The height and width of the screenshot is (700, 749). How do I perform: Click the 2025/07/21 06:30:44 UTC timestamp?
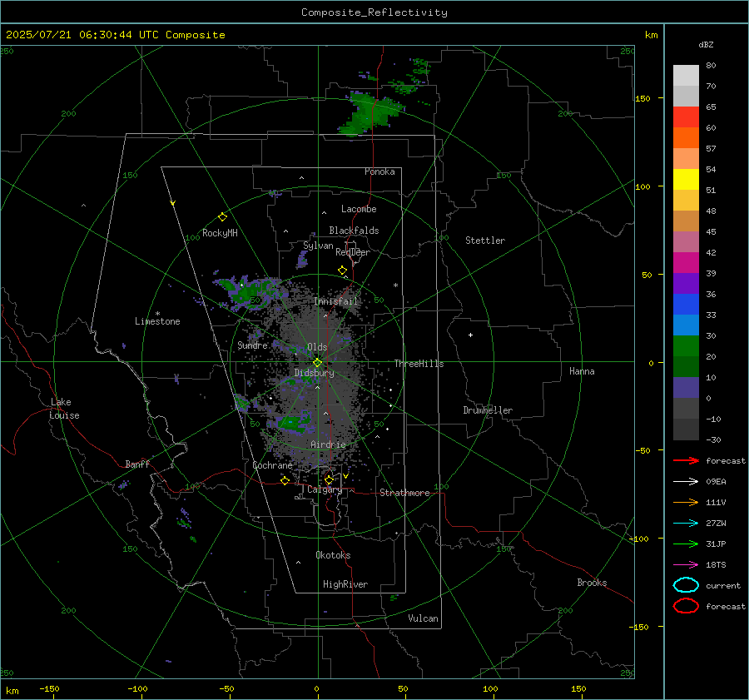pos(115,35)
